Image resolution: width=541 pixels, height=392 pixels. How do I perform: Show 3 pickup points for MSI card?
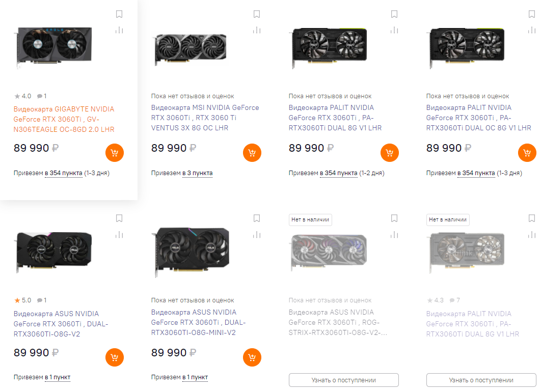(x=197, y=173)
